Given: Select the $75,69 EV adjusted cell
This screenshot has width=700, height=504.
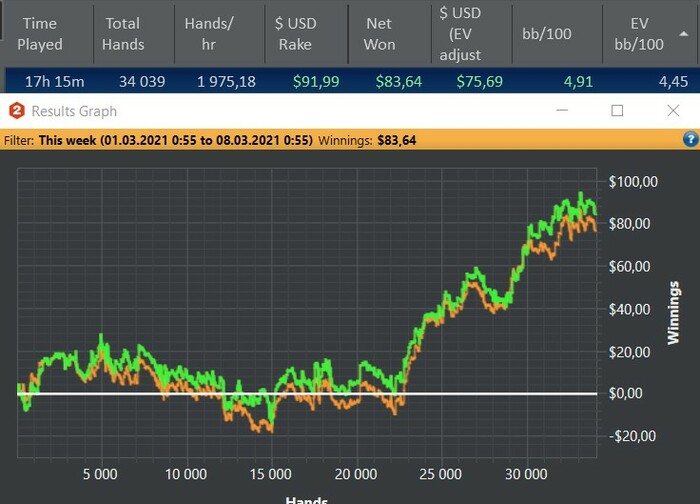Looking at the screenshot, I should click(479, 81).
